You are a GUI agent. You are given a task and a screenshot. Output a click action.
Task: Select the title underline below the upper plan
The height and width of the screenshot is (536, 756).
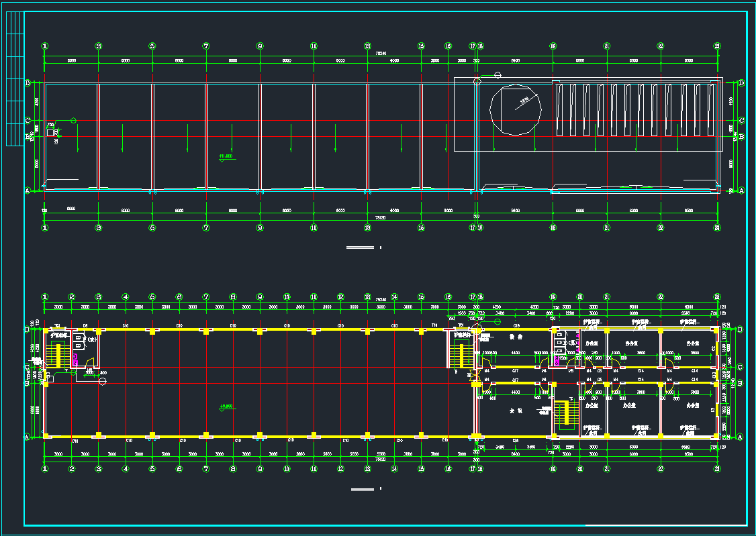click(360, 248)
